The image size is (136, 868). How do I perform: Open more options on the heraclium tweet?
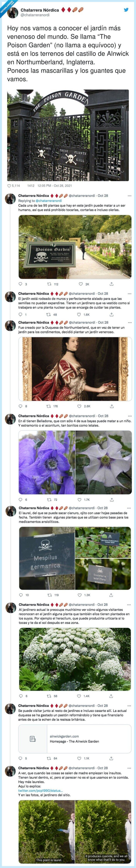(x=129, y=605)
